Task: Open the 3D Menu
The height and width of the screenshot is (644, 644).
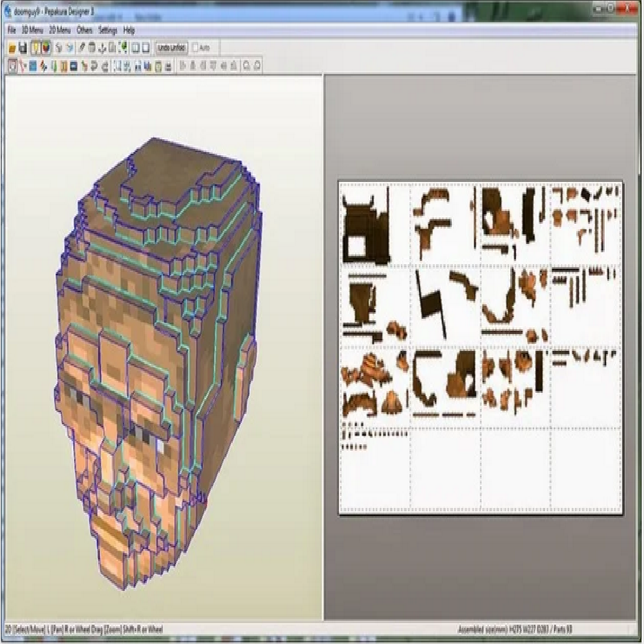Action: point(32,31)
